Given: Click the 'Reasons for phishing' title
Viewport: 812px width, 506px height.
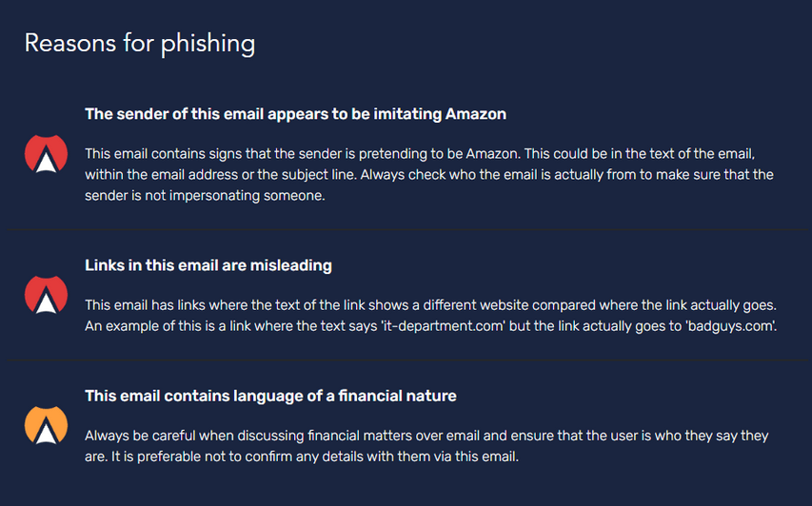Looking at the screenshot, I should 139,43.
